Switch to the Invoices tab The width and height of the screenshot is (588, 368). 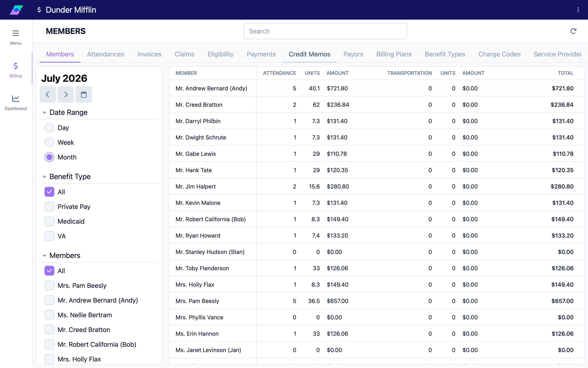tap(149, 54)
